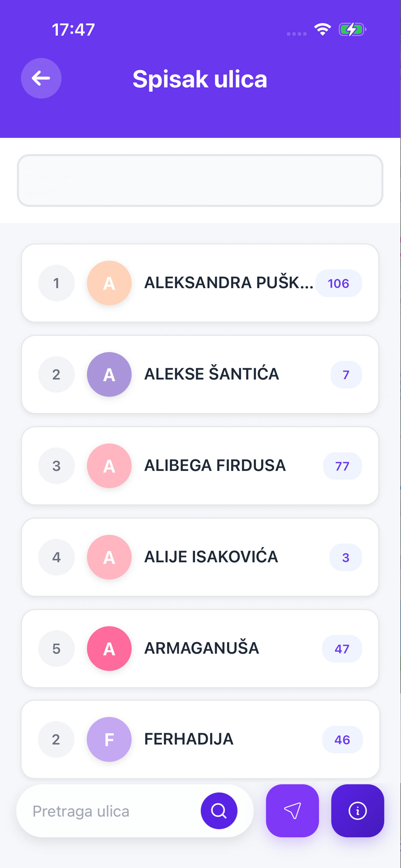Tap the paper plane location button
This screenshot has width=401, height=868.
(292, 811)
